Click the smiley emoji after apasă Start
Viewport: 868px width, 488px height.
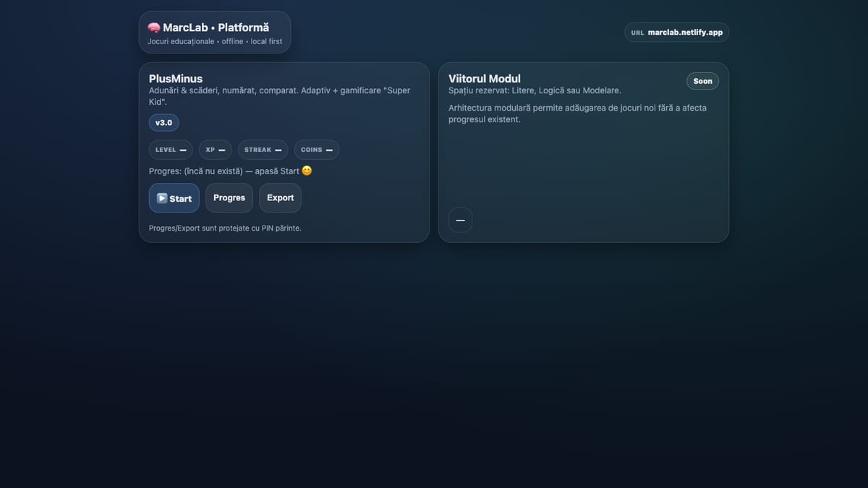(307, 171)
